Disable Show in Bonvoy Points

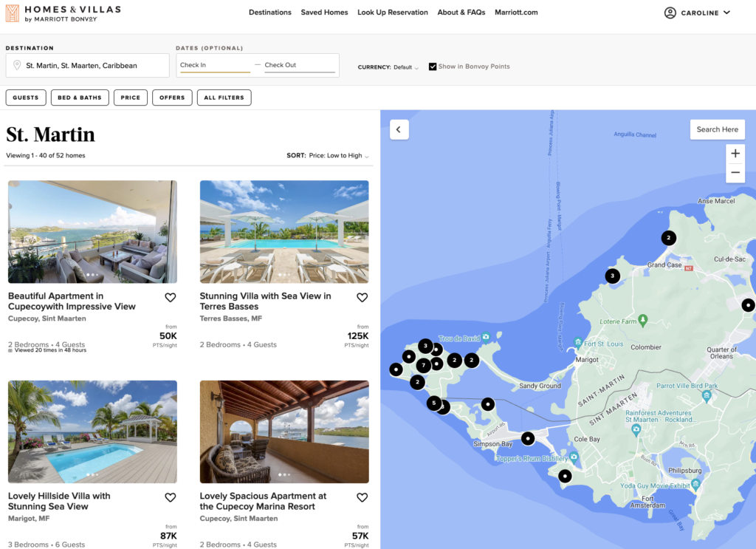tap(433, 66)
